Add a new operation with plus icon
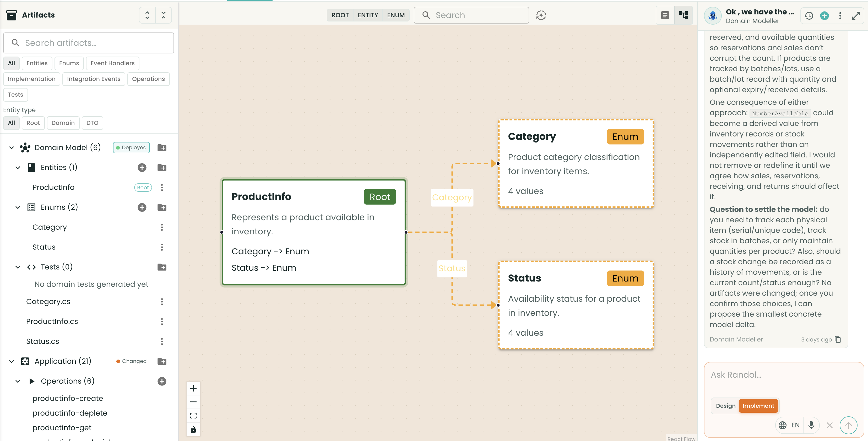The width and height of the screenshot is (868, 441). (x=162, y=381)
